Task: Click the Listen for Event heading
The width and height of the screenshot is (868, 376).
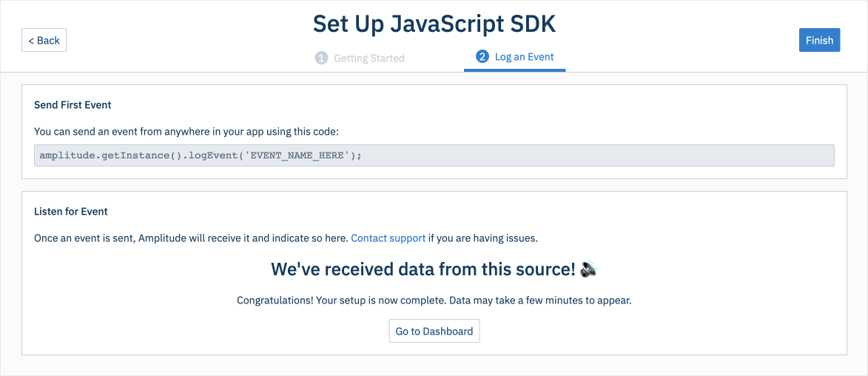Action: point(71,212)
